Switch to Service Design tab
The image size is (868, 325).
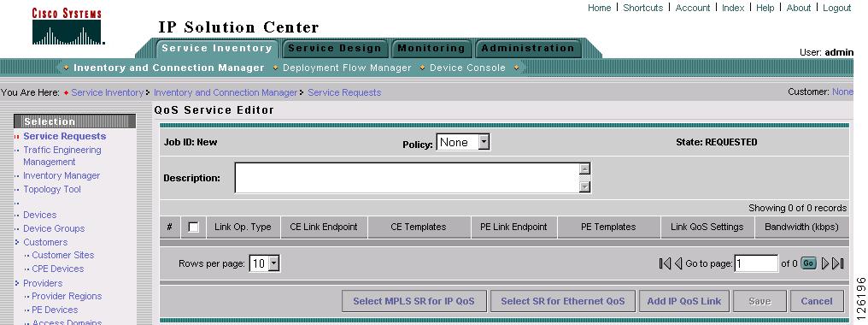(x=335, y=48)
